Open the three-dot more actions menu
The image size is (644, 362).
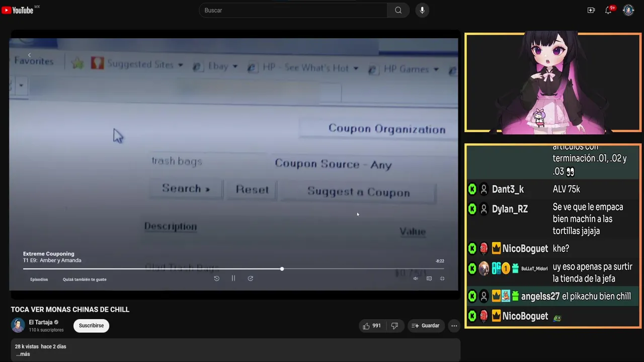click(454, 326)
